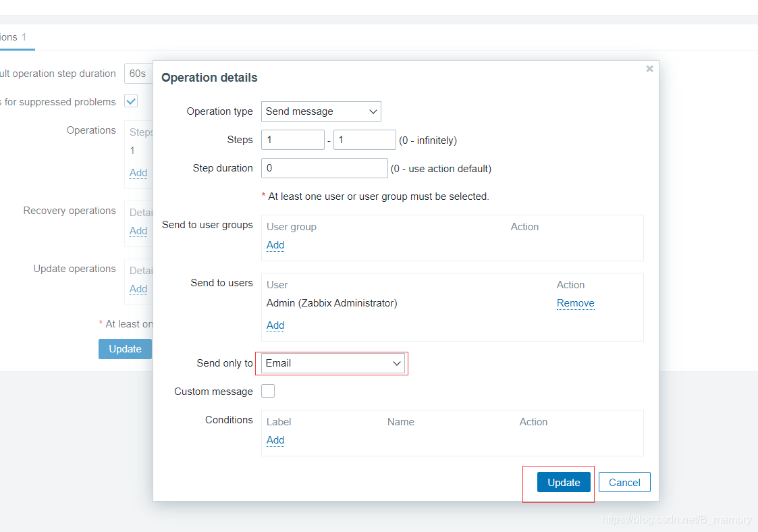Click Admin (Zabbix Administrator) user text
The width and height of the screenshot is (758, 532).
(x=331, y=303)
